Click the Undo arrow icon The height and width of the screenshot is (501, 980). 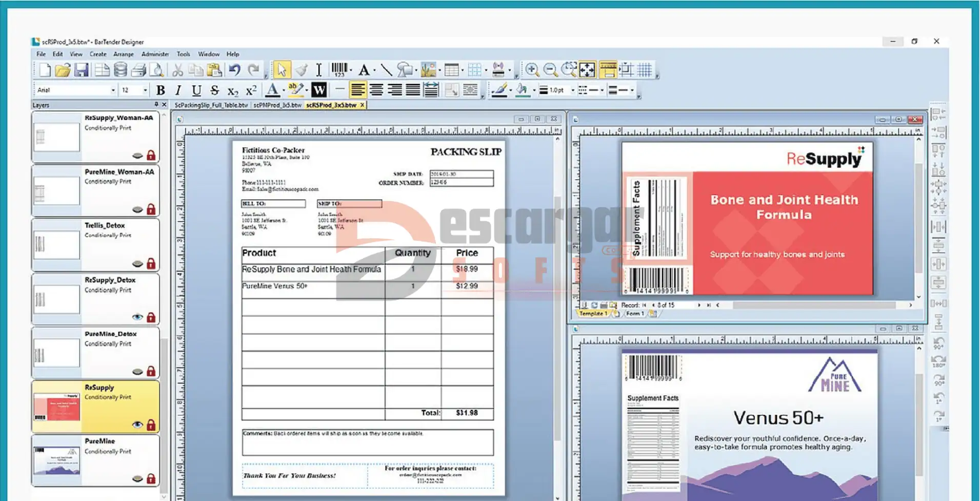tap(234, 70)
